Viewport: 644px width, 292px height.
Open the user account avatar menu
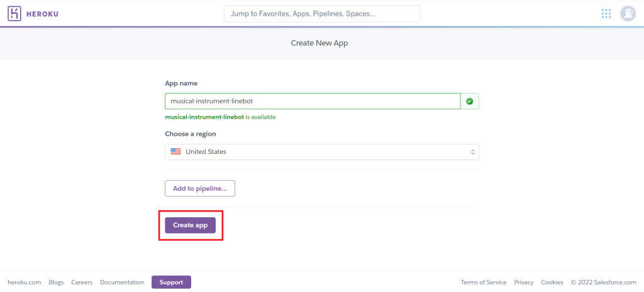point(628,14)
